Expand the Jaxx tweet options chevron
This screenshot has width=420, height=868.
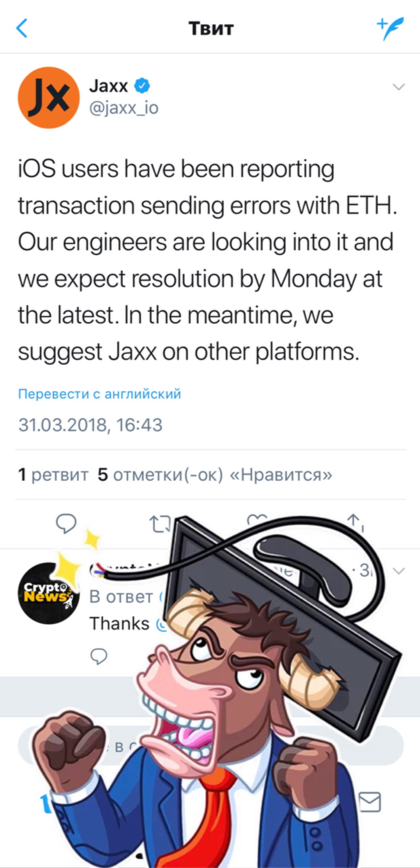399,87
